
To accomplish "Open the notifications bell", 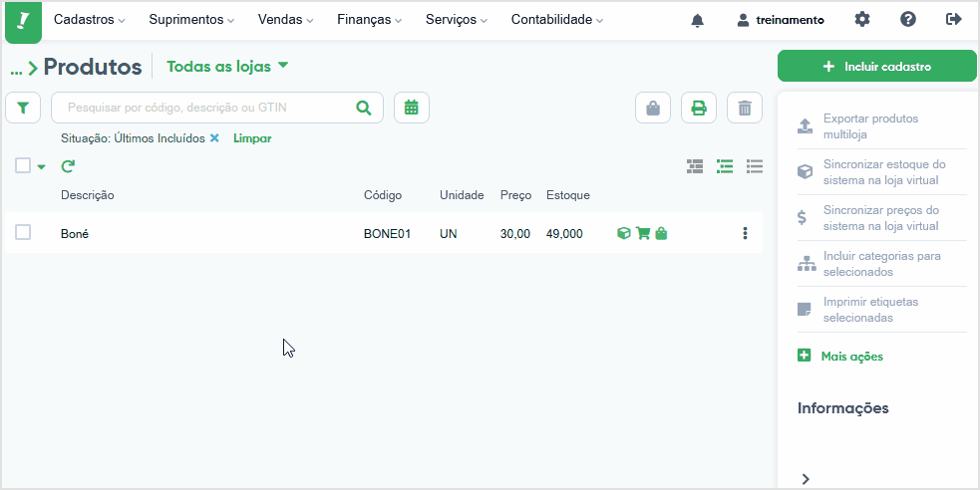I will (698, 20).
